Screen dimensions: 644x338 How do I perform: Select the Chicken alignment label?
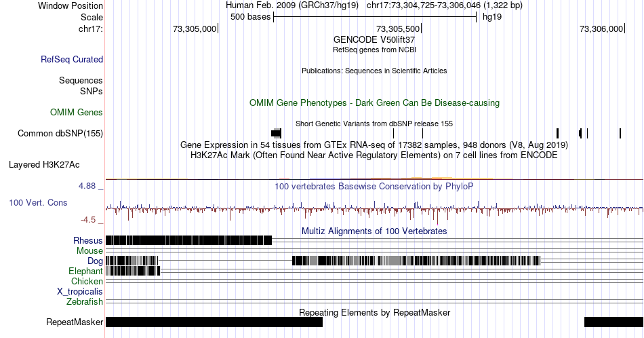(87, 281)
